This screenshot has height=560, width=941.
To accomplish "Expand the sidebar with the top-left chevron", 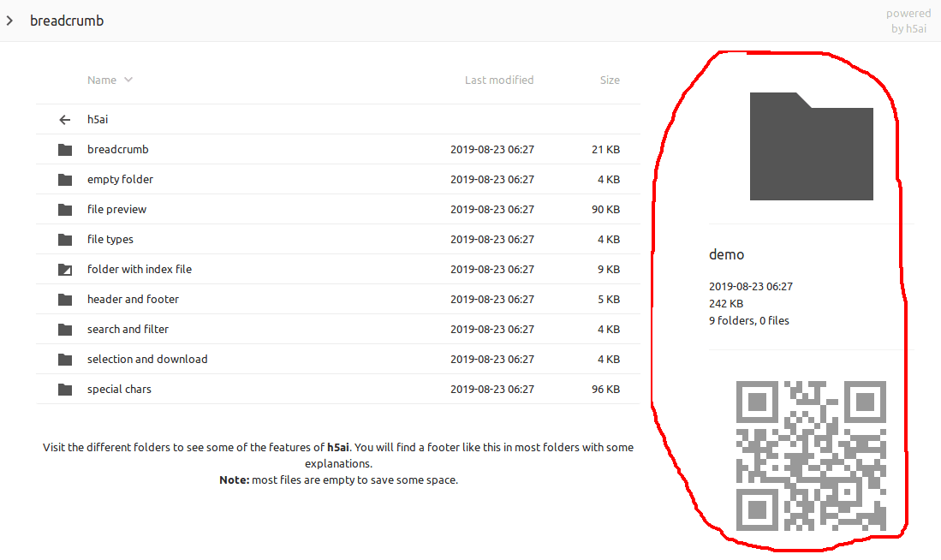I will pos(9,21).
